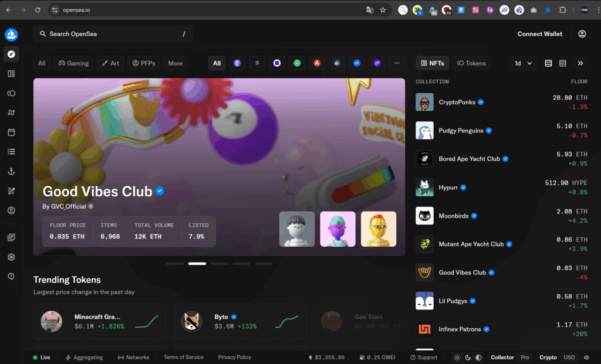Filter by Solana chain icon
This screenshot has height=364, width=601.
click(x=257, y=63)
